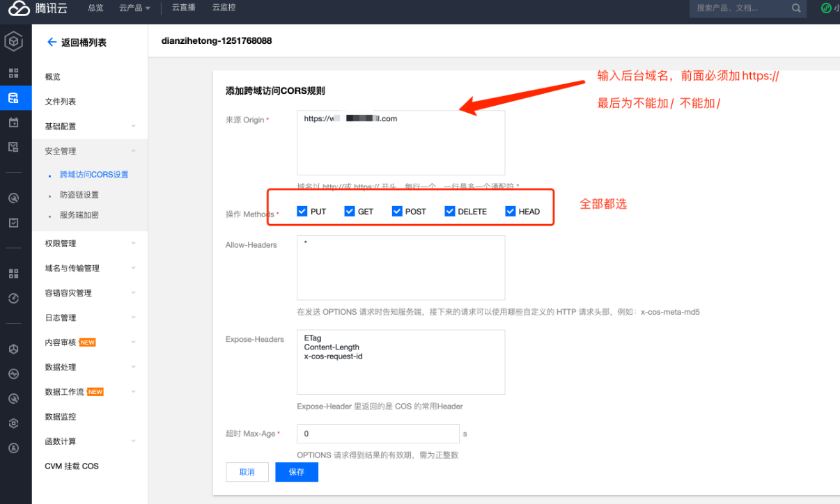Toggle the HEAD method checkbox

[x=511, y=212]
